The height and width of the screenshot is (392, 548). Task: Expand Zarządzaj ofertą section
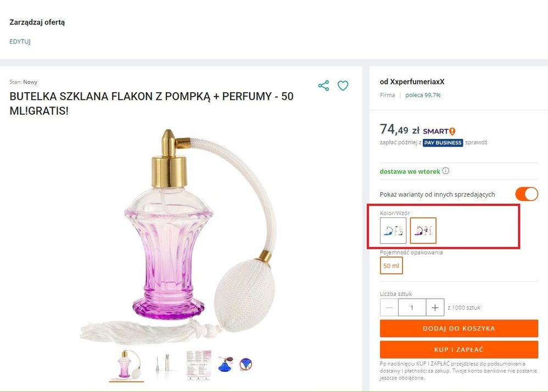[x=36, y=22]
